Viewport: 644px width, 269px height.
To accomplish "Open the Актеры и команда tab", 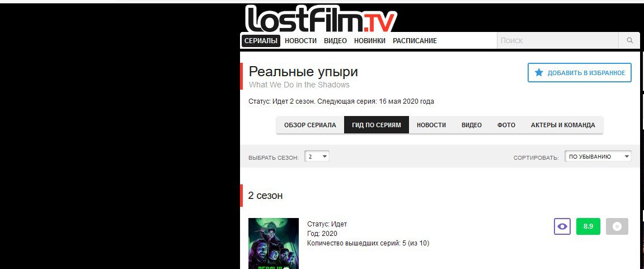I will tap(563, 125).
